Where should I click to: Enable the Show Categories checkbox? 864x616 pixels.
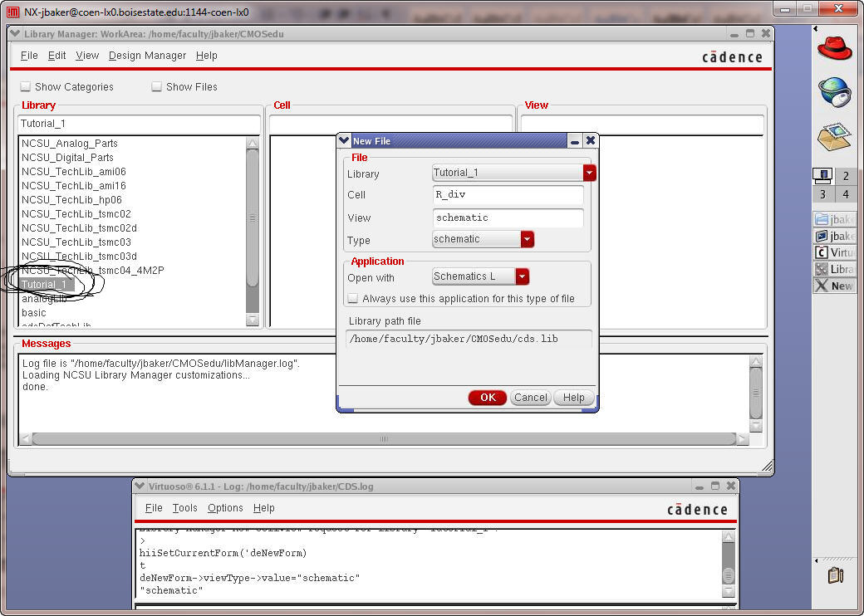click(x=26, y=86)
